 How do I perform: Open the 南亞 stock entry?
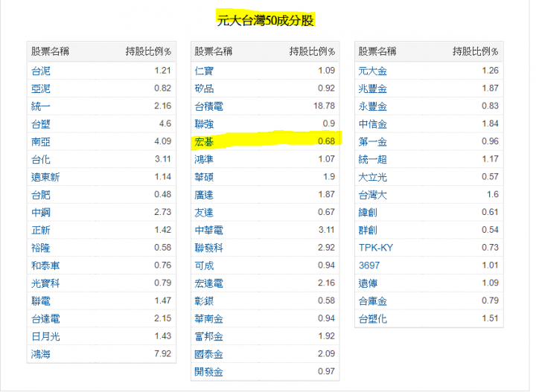click(x=41, y=142)
